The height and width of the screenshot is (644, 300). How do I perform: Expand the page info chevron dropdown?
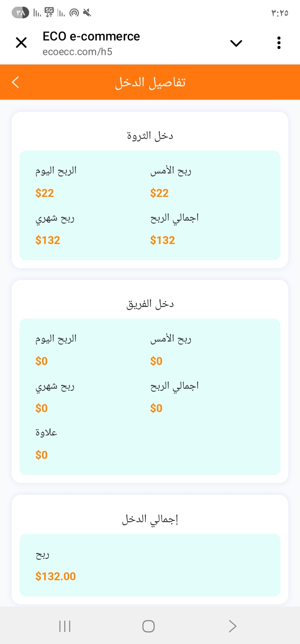click(x=236, y=43)
